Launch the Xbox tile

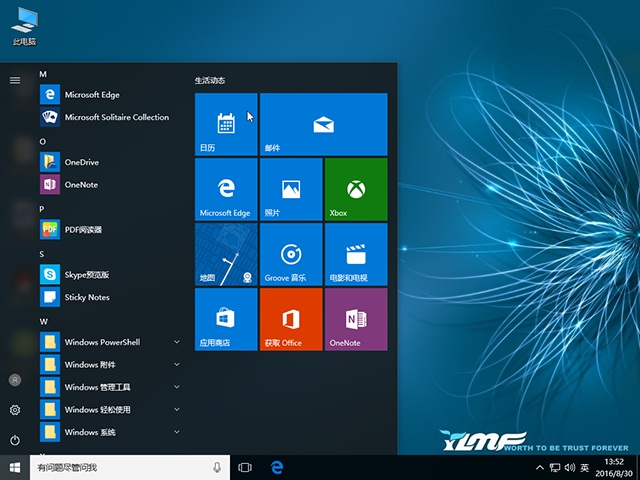(x=355, y=189)
